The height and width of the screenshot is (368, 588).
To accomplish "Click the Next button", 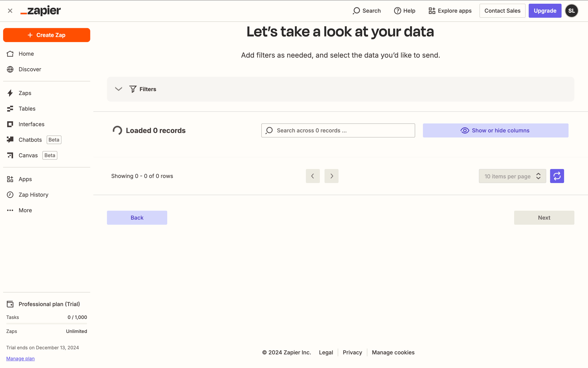I will tap(544, 218).
